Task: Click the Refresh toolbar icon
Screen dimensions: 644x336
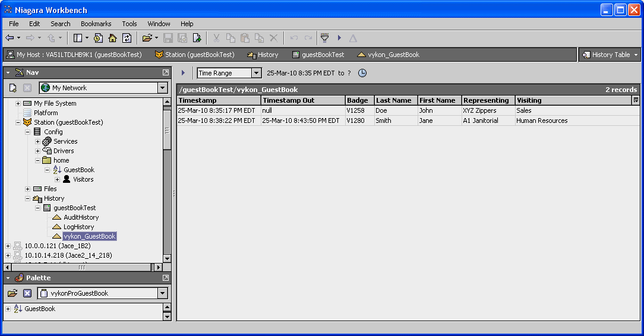Action: [x=127, y=38]
